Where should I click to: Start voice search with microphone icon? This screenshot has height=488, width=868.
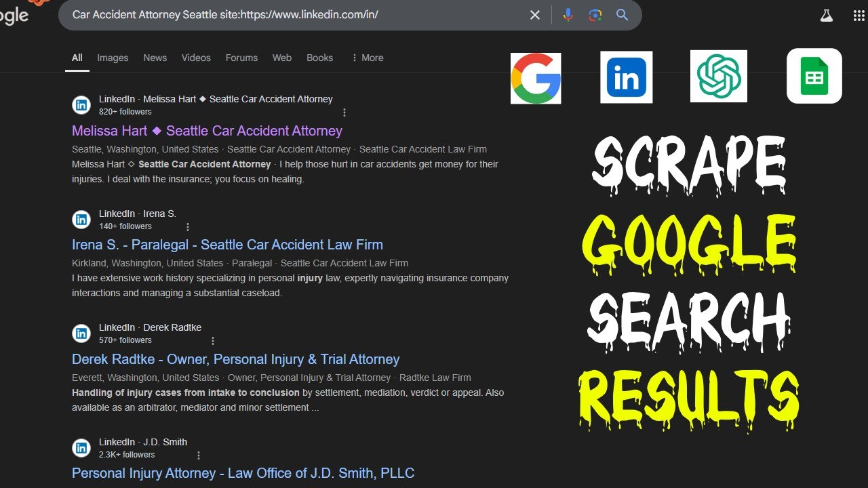tap(568, 15)
